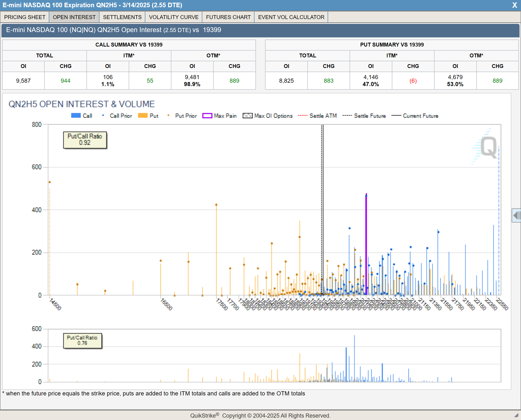521x420 pixels.
Task: Toggle Put Prior legend dot
Action: (168, 115)
